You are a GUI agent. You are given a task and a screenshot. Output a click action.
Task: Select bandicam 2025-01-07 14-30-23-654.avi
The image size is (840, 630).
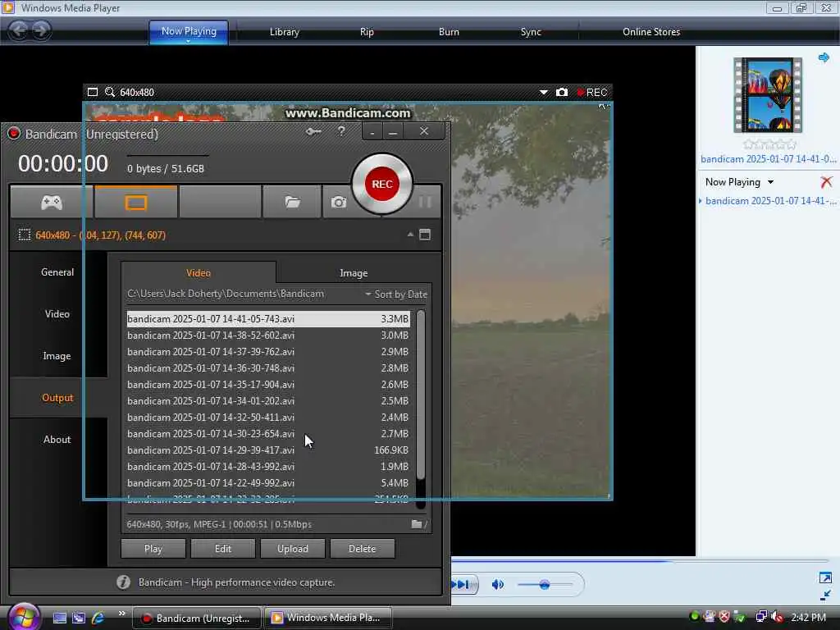click(268, 433)
